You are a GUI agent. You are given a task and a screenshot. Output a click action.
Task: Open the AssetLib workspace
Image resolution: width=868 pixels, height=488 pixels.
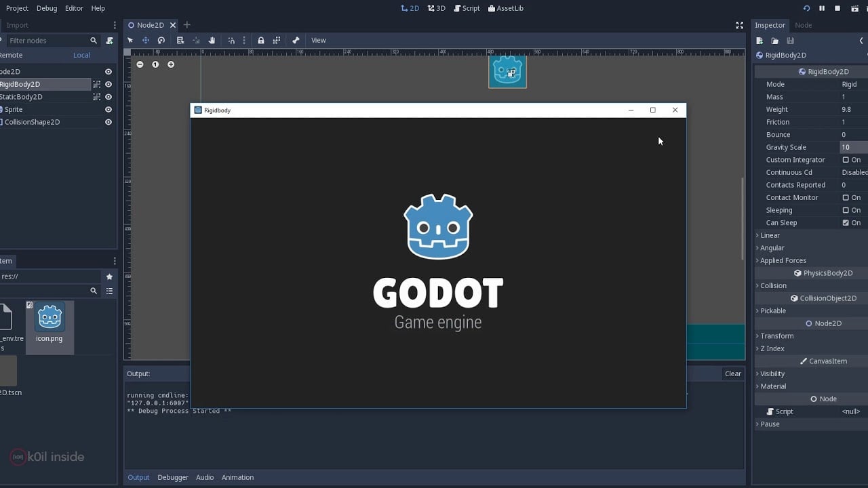point(505,8)
